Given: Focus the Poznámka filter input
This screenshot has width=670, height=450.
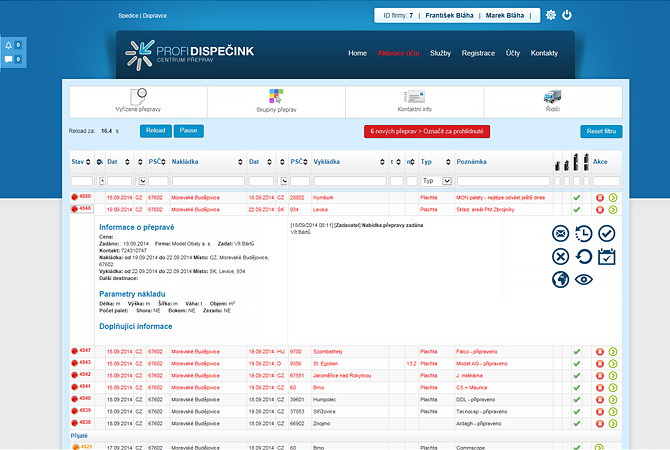Looking at the screenshot, I should (x=503, y=181).
